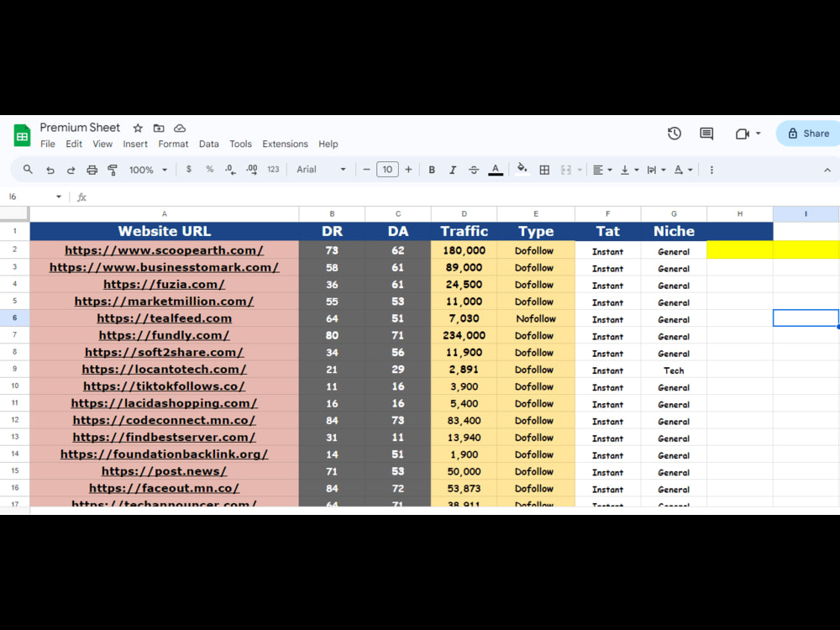This screenshot has height=630, width=840.
Task: Open the businesstomark.com link
Action: click(164, 267)
